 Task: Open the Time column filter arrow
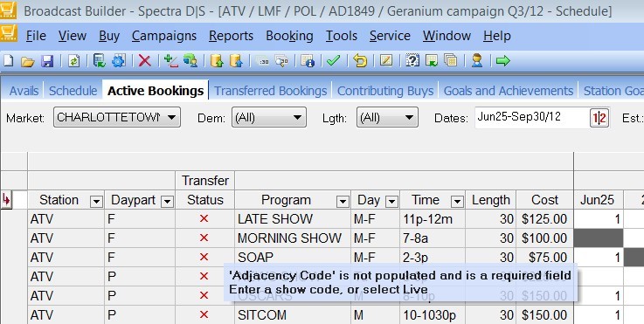tap(457, 201)
